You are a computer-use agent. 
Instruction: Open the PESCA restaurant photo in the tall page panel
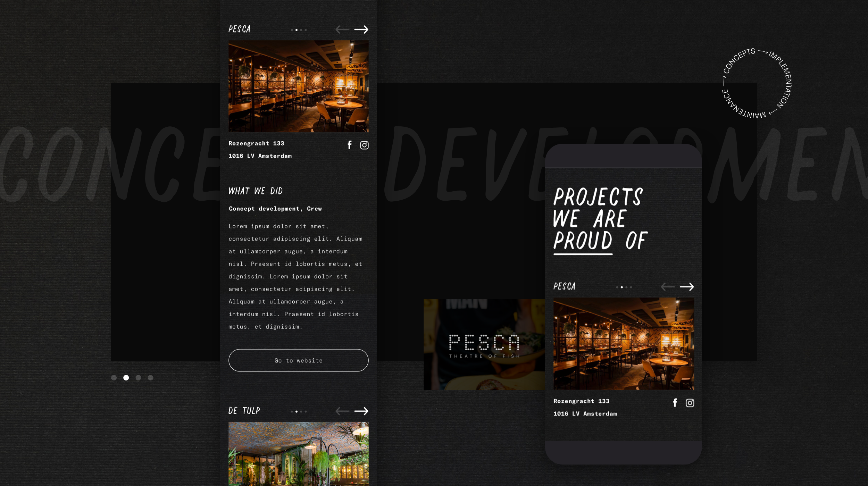pos(299,86)
